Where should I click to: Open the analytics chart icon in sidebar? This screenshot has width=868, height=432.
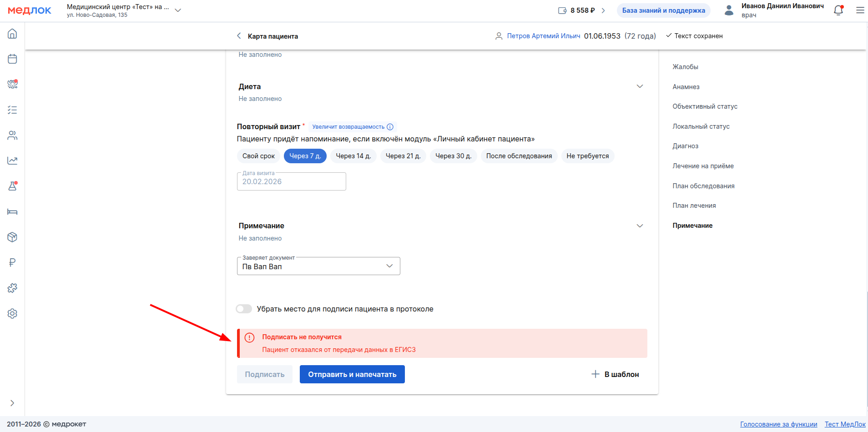coord(12,161)
